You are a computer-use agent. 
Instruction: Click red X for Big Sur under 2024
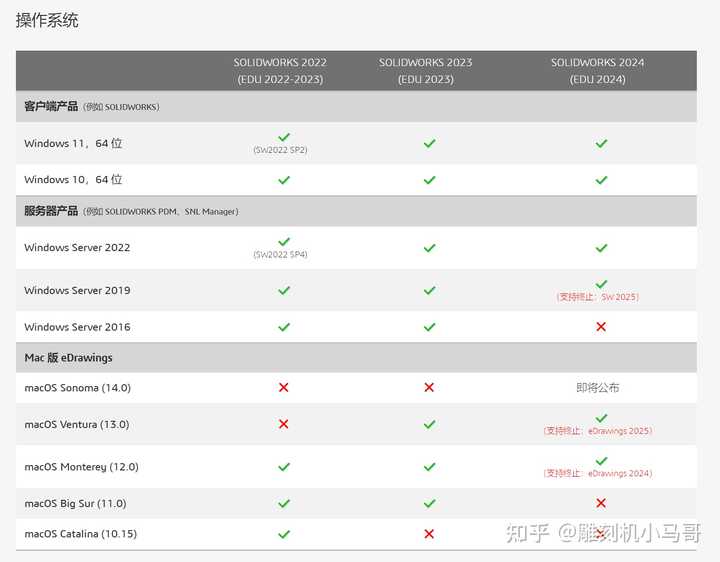pyautogui.click(x=601, y=503)
